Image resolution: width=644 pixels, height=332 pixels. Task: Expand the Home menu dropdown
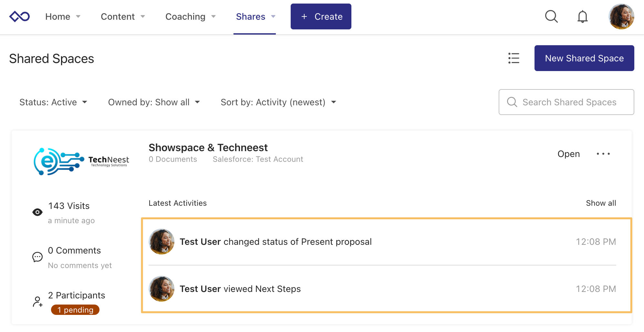click(63, 16)
